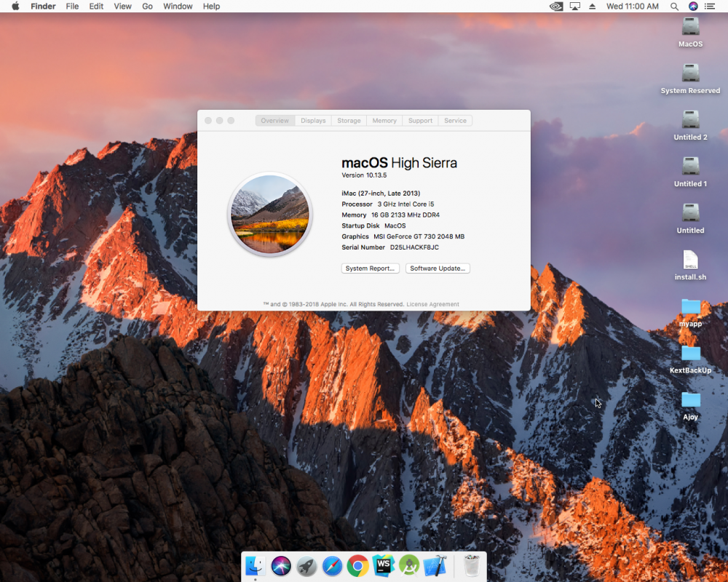
Task: Select the myapp folder
Action: coord(690,307)
